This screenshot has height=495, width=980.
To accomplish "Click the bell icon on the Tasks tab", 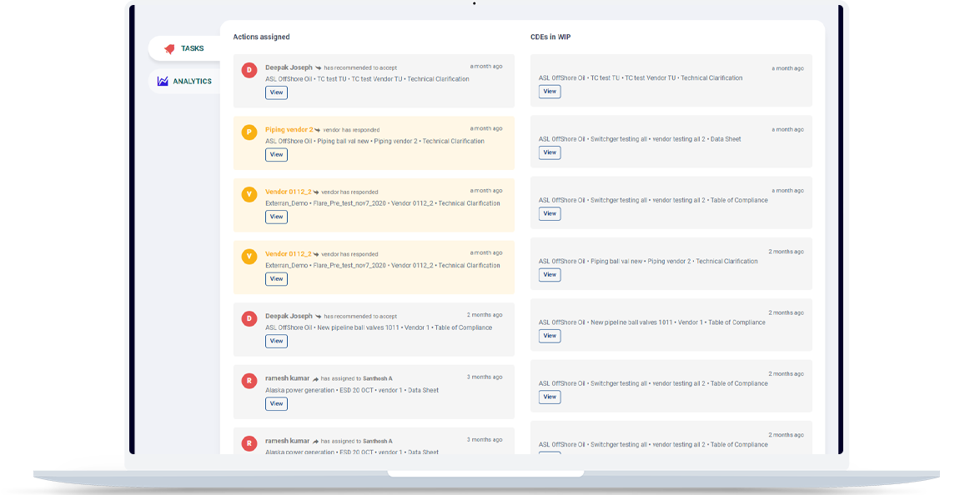I will coord(168,48).
